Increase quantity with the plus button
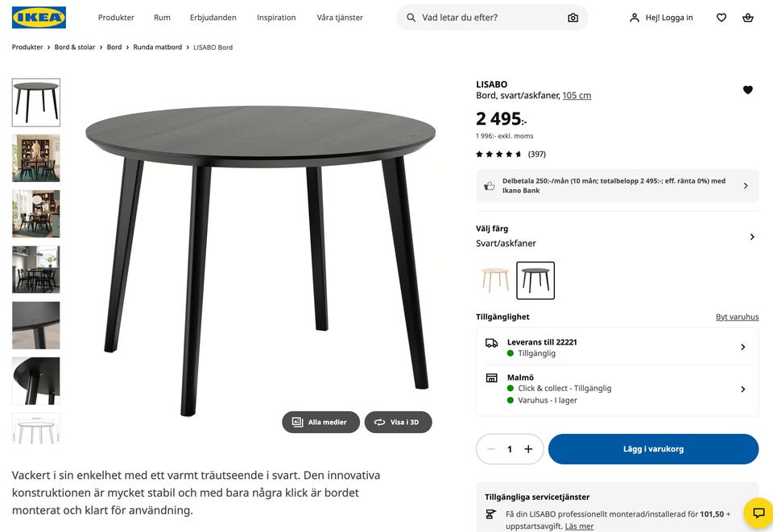This screenshot has height=532, width=773. [x=528, y=449]
